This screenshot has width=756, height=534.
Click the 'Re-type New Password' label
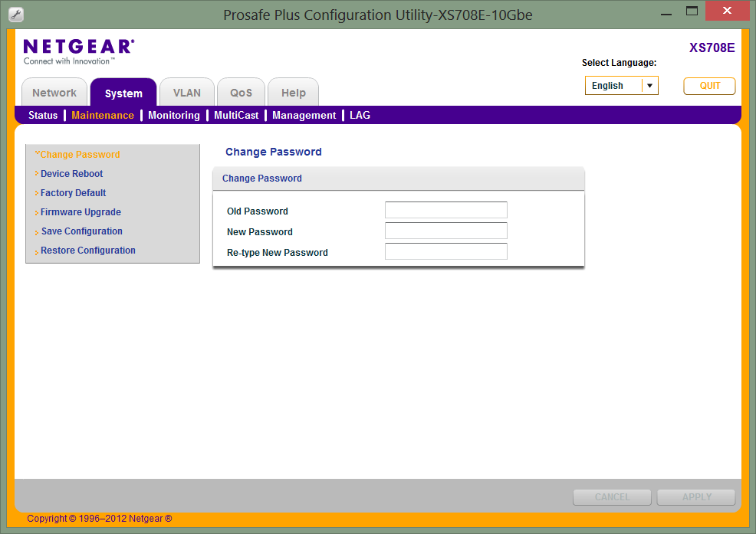pyautogui.click(x=278, y=253)
